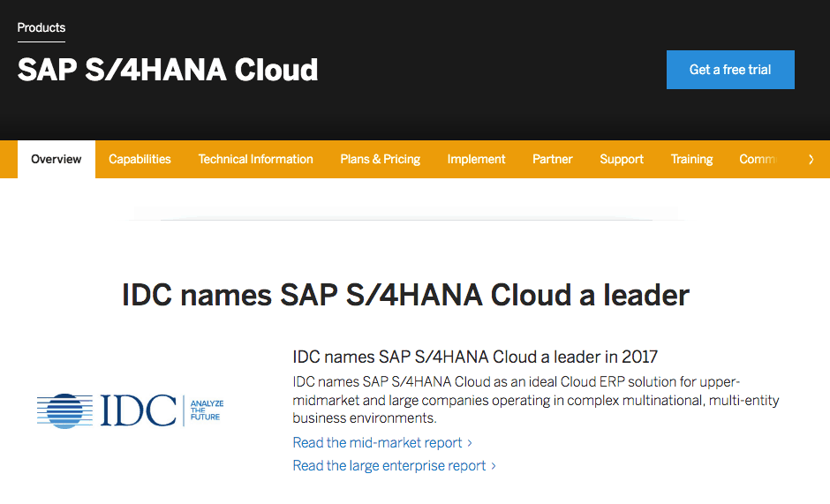The height and width of the screenshot is (504, 830).
Task: Click the IDC Analyze the Future logo
Action: tap(130, 410)
